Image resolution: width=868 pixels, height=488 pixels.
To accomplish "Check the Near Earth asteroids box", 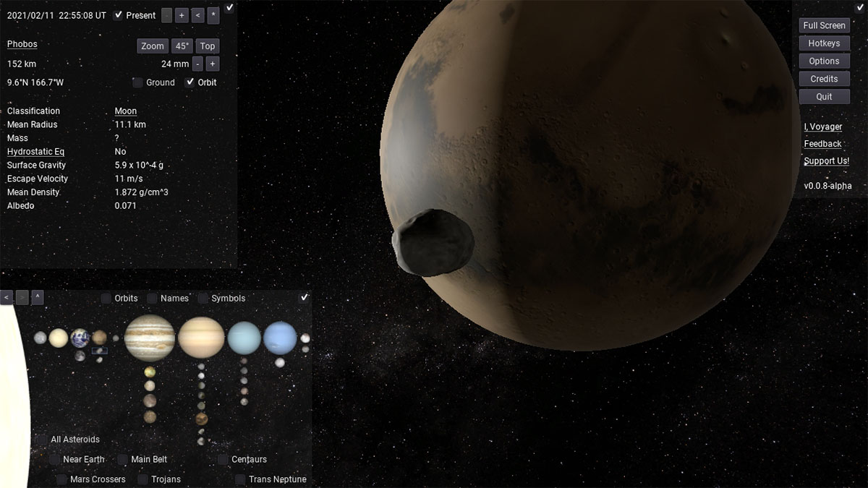I will tap(54, 459).
